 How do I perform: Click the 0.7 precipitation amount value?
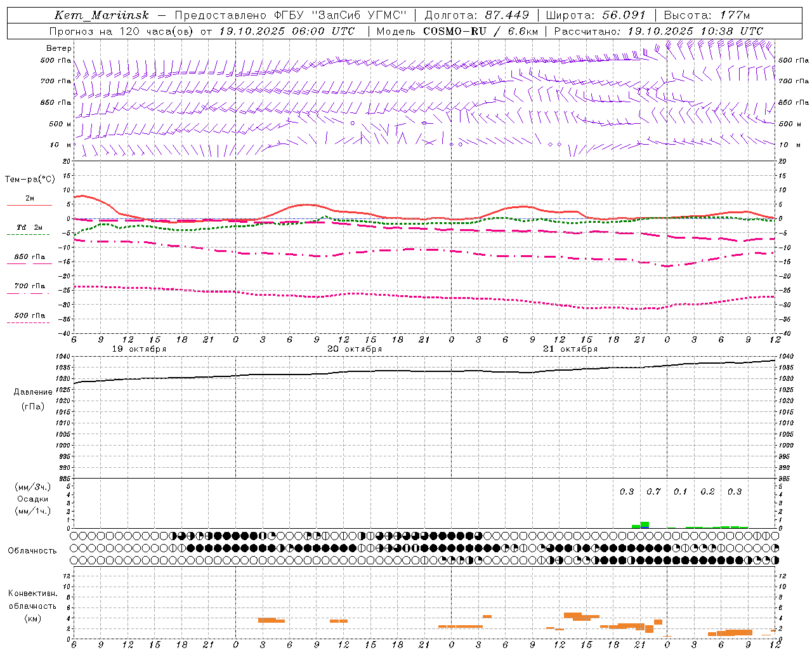click(x=653, y=492)
